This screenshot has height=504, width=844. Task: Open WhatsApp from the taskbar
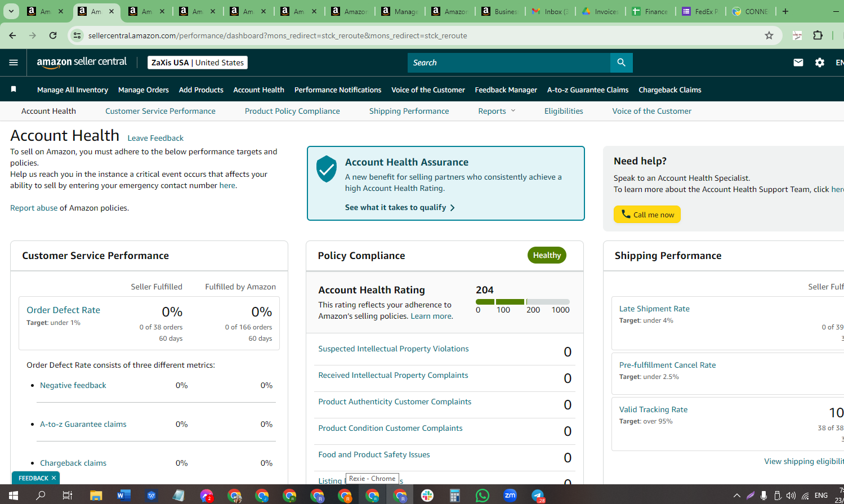483,496
